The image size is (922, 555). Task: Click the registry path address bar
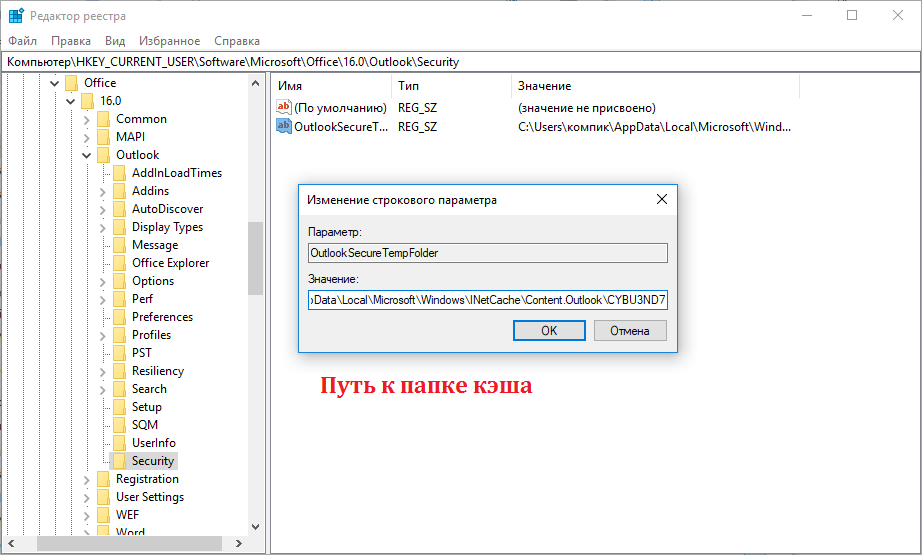tap(461, 62)
